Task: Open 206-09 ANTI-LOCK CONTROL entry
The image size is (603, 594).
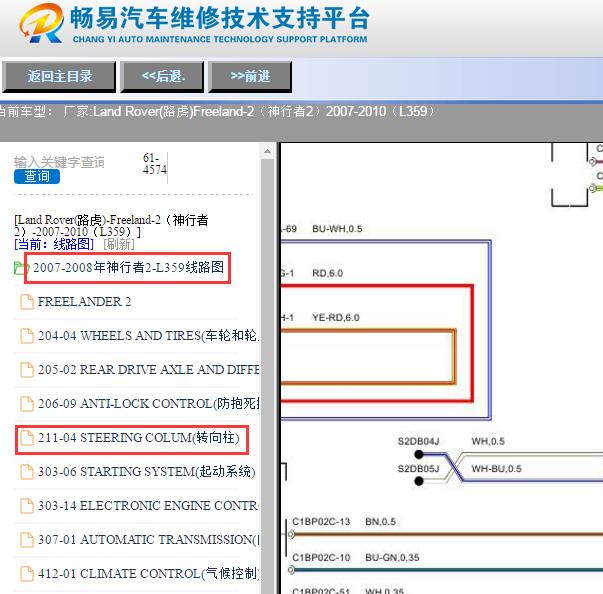Action: pyautogui.click(x=149, y=403)
